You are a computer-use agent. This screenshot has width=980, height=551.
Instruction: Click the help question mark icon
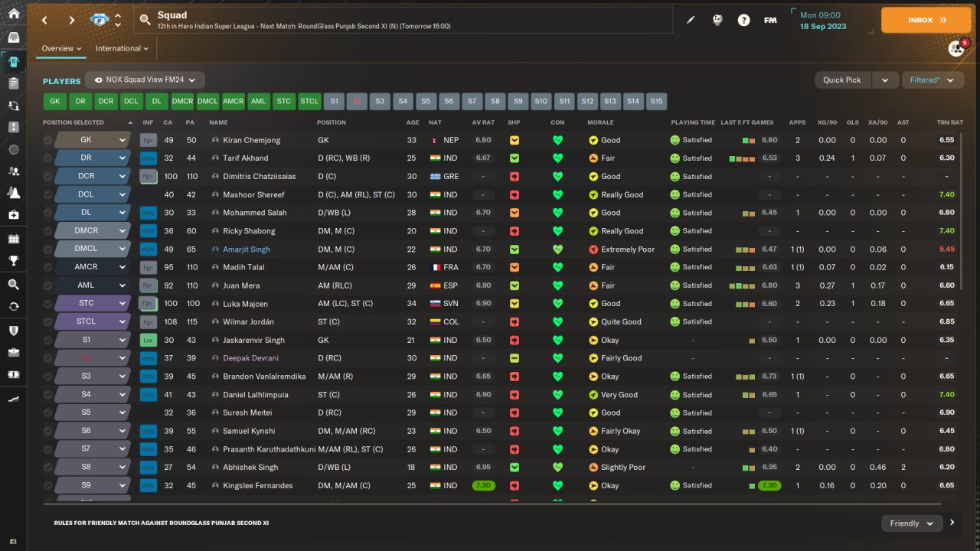(743, 20)
